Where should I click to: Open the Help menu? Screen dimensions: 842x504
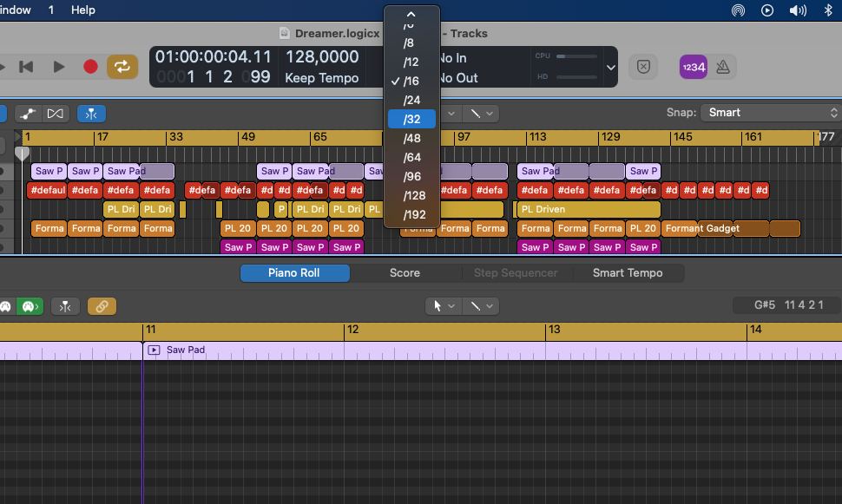coord(83,10)
